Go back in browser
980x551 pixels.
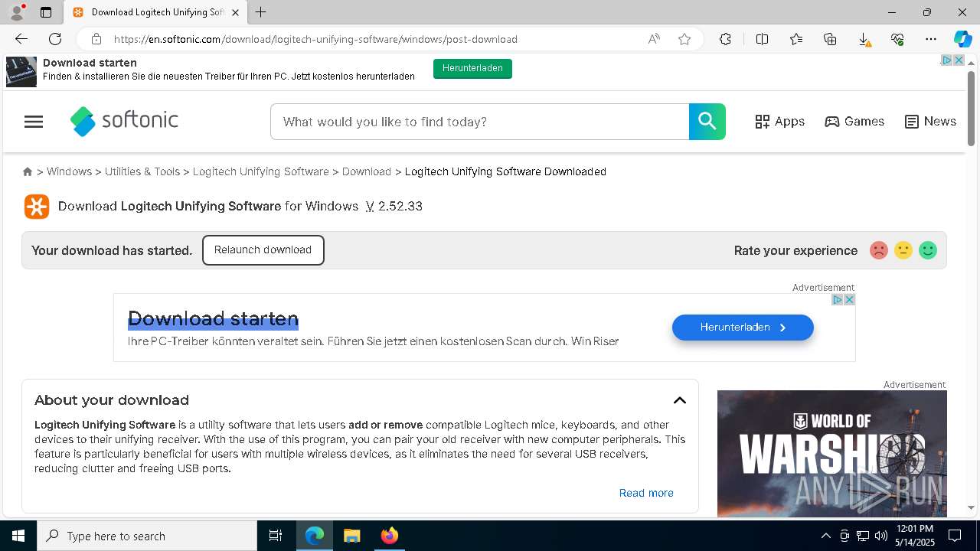click(21, 39)
